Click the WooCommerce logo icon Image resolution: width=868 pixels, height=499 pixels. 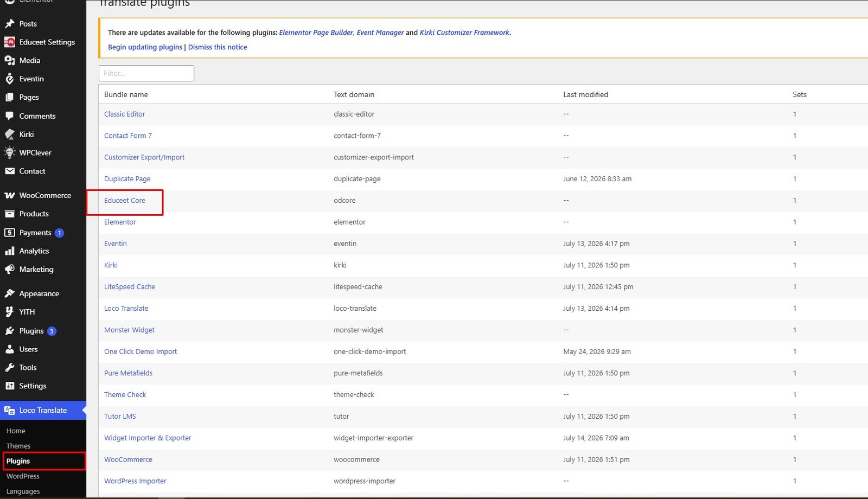(9, 196)
